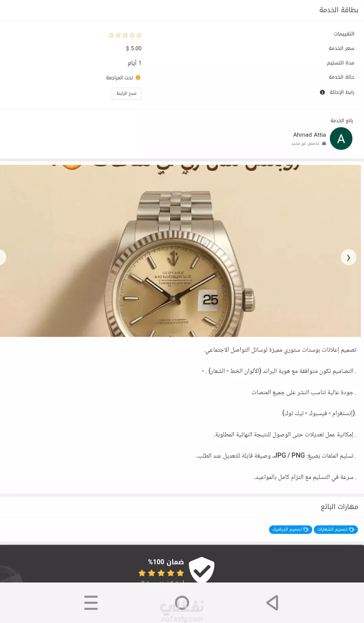
Task: Click the middle rating star
Action: (x=125, y=35)
